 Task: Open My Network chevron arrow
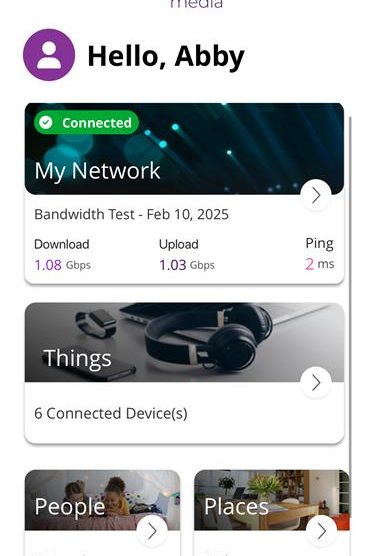316,195
